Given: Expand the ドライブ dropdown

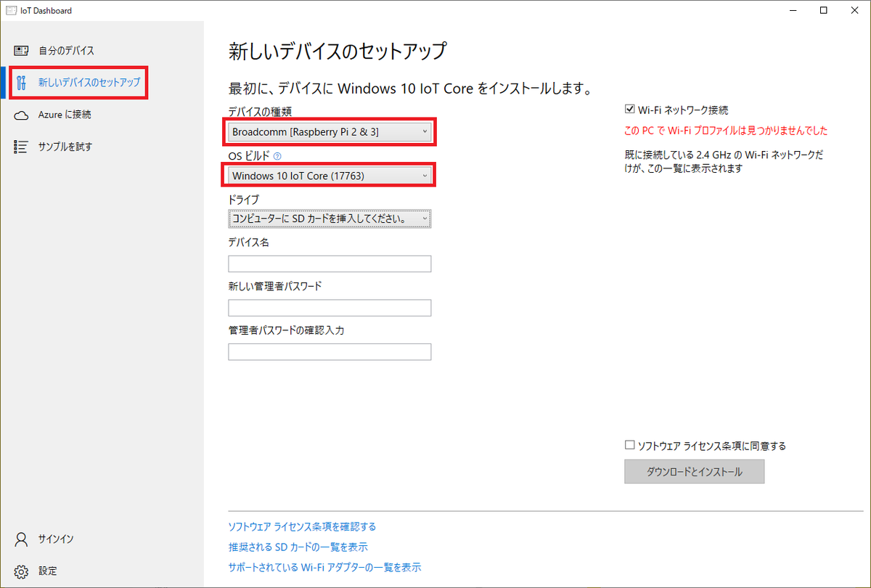Looking at the screenshot, I should pyautogui.click(x=330, y=219).
